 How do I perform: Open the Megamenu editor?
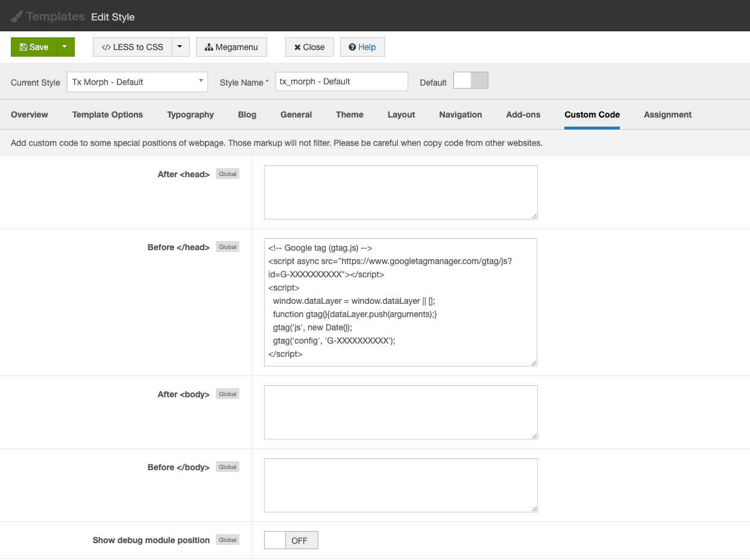click(232, 47)
